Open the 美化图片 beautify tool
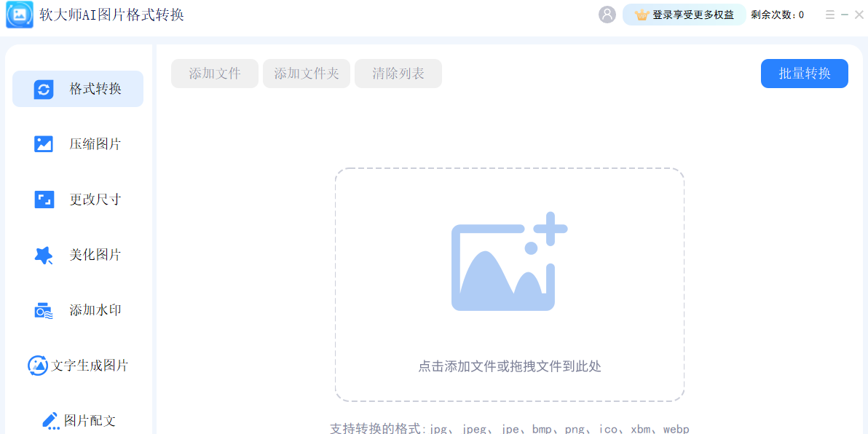 [77, 254]
